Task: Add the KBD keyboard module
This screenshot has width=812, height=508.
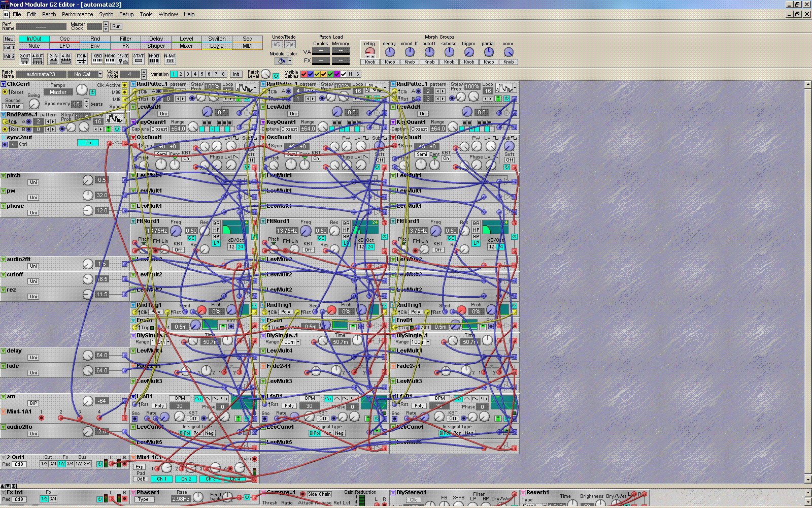Action: click(x=97, y=59)
